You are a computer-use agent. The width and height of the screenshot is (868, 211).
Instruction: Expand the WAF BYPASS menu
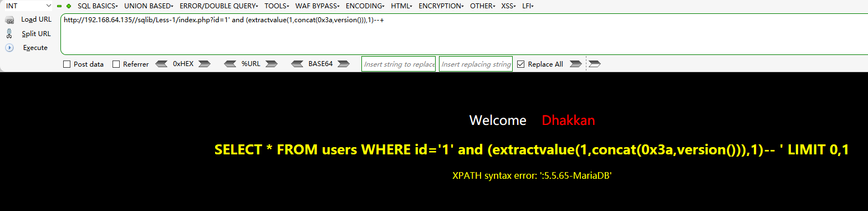pyautogui.click(x=318, y=6)
